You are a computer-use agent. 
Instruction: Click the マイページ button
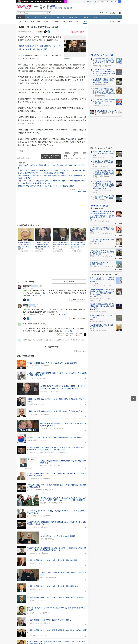point(103,13)
